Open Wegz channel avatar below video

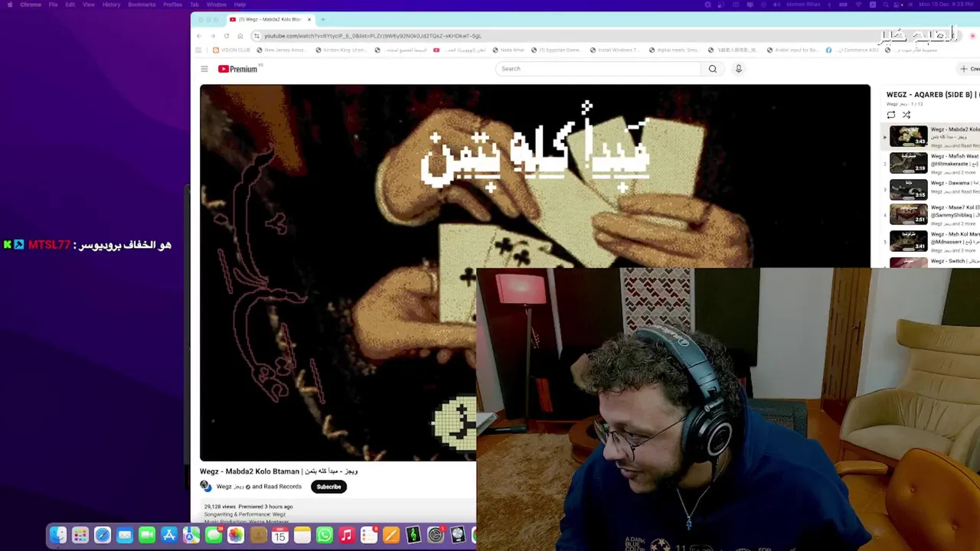[x=206, y=487]
